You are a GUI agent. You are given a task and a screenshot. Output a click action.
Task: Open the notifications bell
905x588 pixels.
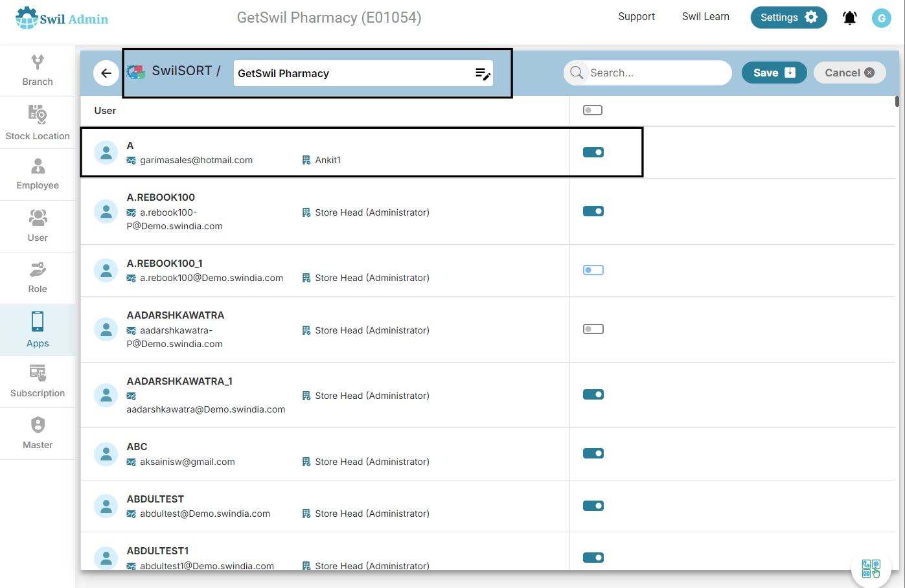tap(849, 18)
